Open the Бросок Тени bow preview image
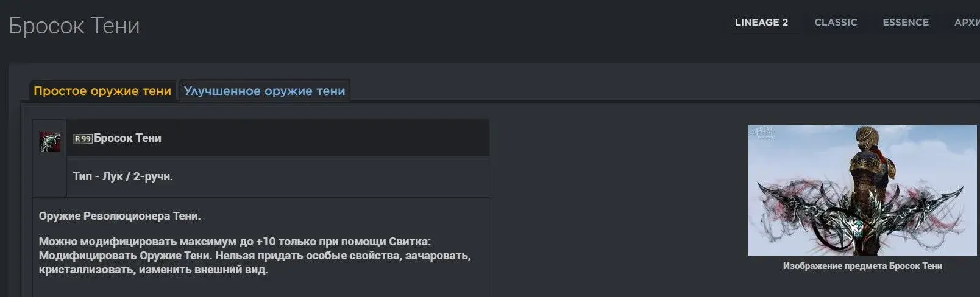Image resolution: width=980 pixels, height=297 pixels. coord(862,190)
